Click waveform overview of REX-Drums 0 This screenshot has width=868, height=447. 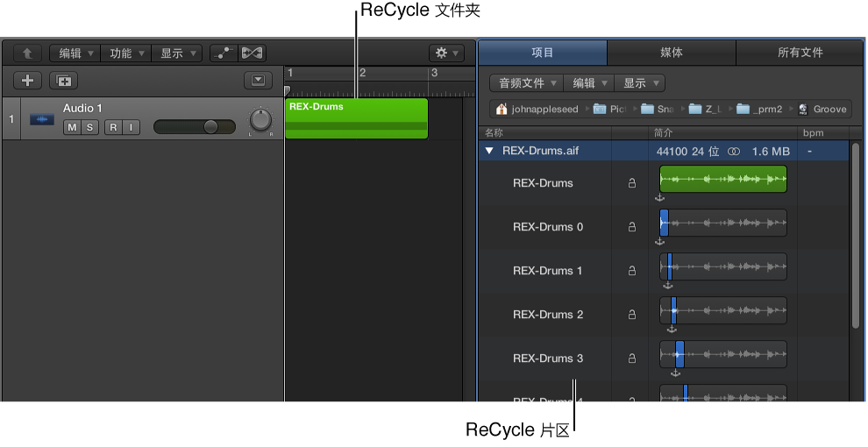tap(723, 223)
